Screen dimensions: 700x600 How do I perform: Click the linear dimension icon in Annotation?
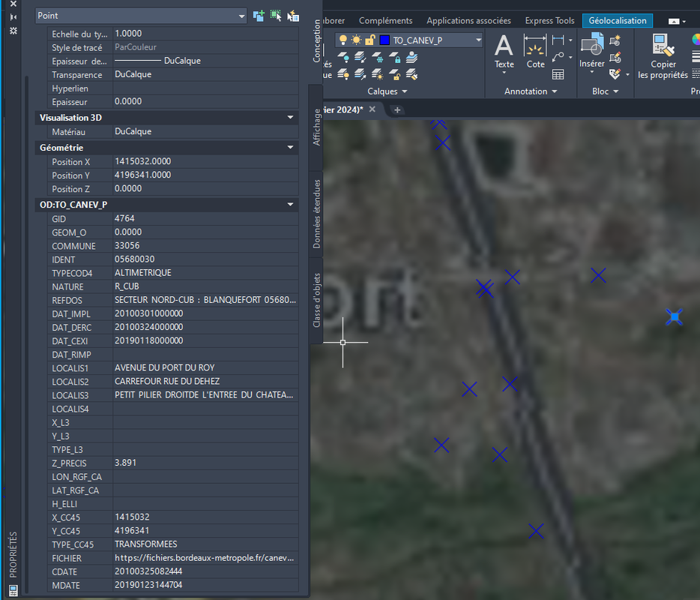click(x=558, y=40)
